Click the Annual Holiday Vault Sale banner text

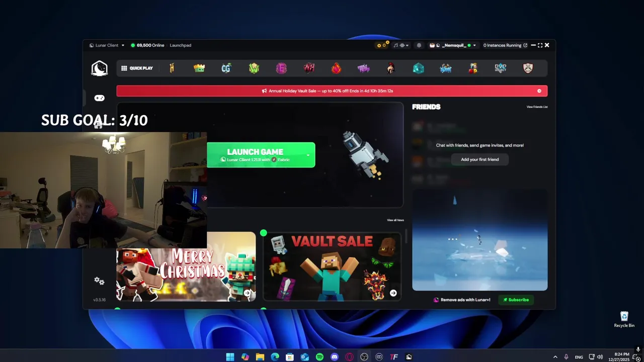331,91
